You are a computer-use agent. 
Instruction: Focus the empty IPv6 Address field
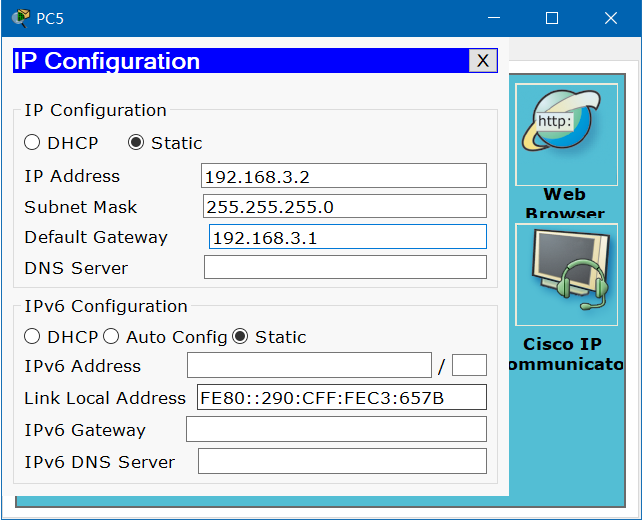(309, 365)
